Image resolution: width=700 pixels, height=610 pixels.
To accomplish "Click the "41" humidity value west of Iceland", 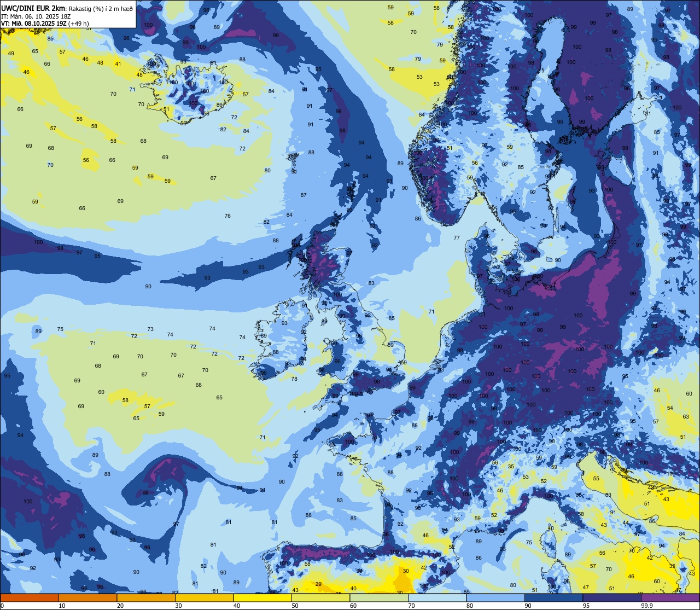I will pos(118,63).
